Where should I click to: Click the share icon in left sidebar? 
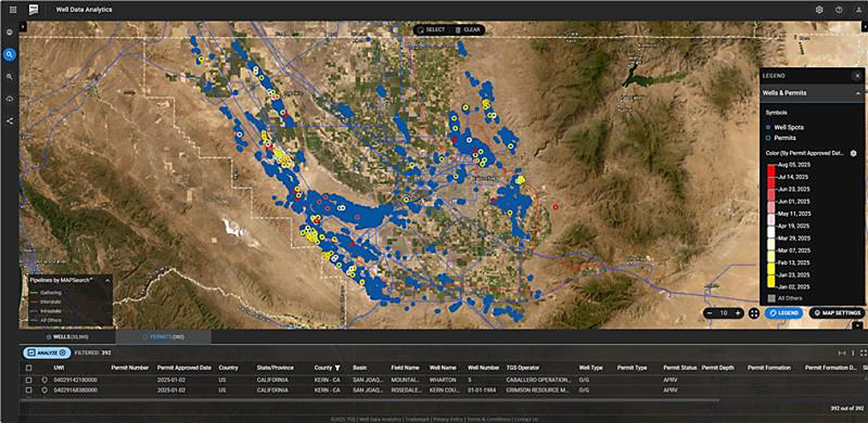click(9, 121)
